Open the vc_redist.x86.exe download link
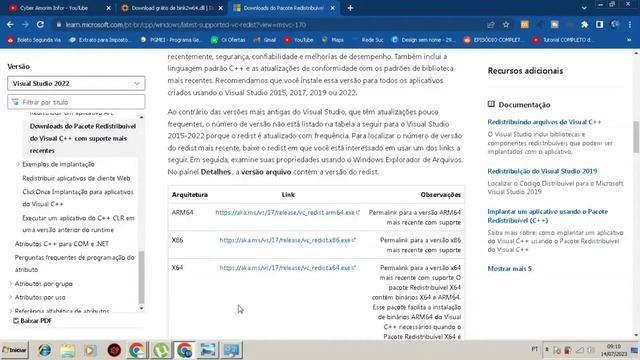Screen dimensions: 640x360 (x=287, y=240)
